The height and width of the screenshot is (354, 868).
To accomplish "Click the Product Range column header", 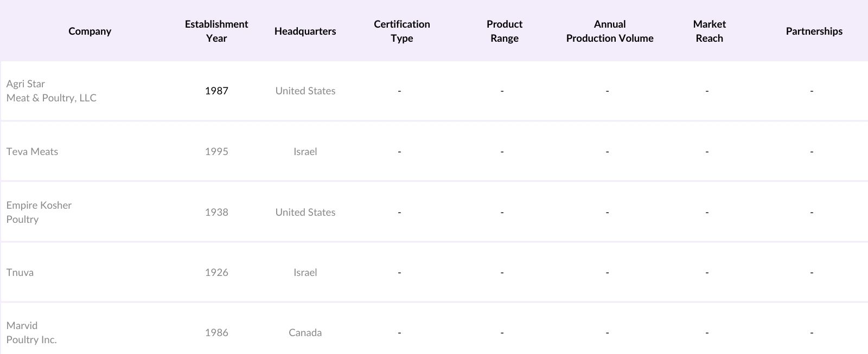I will 504,31.
